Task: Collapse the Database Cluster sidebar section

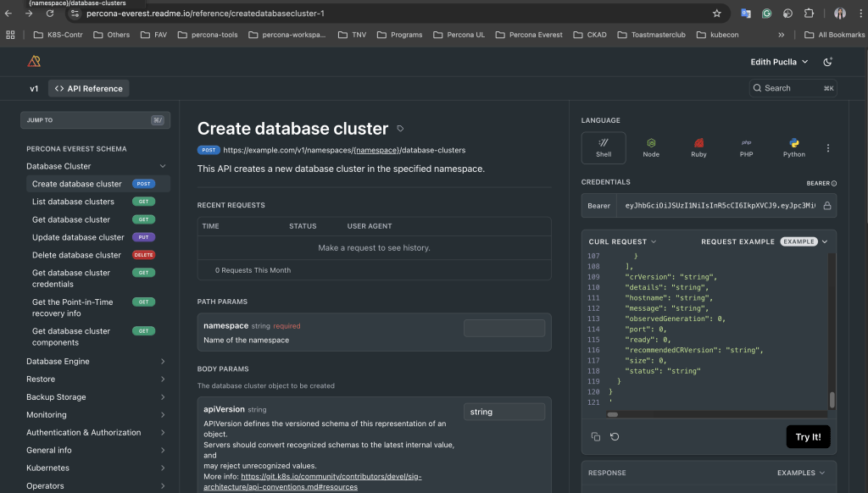Action: tap(163, 166)
